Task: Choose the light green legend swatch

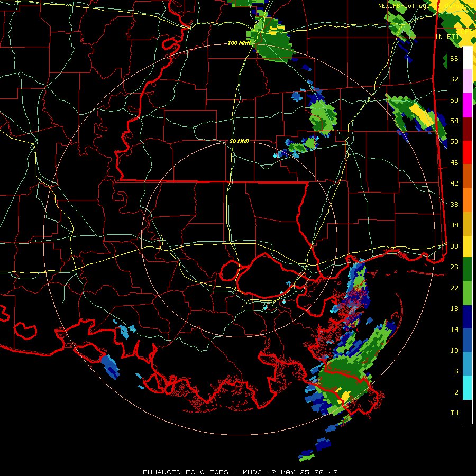Action: (467, 293)
